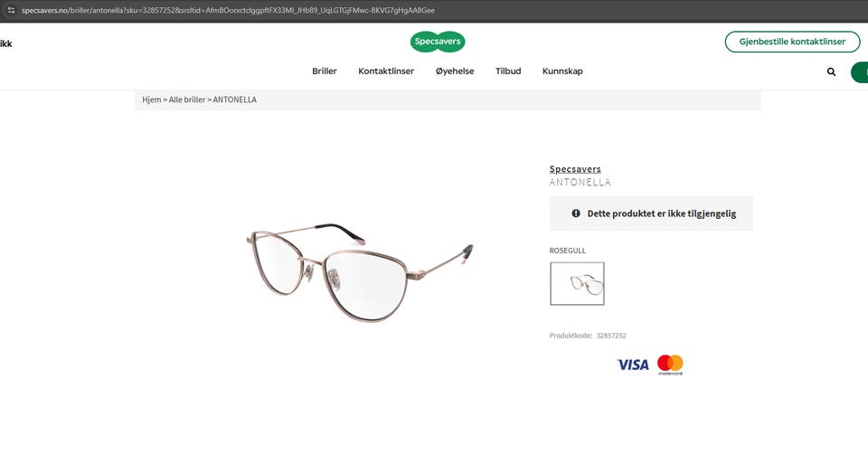This screenshot has height=456, width=868.
Task: Open the search magnifier icon
Action: click(831, 71)
